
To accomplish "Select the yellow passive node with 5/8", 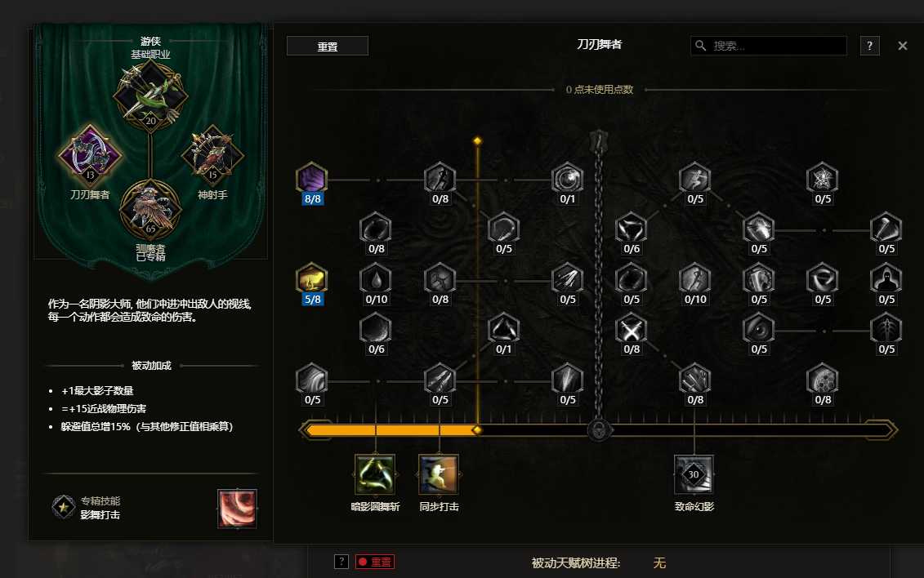I will pyautogui.click(x=312, y=278).
